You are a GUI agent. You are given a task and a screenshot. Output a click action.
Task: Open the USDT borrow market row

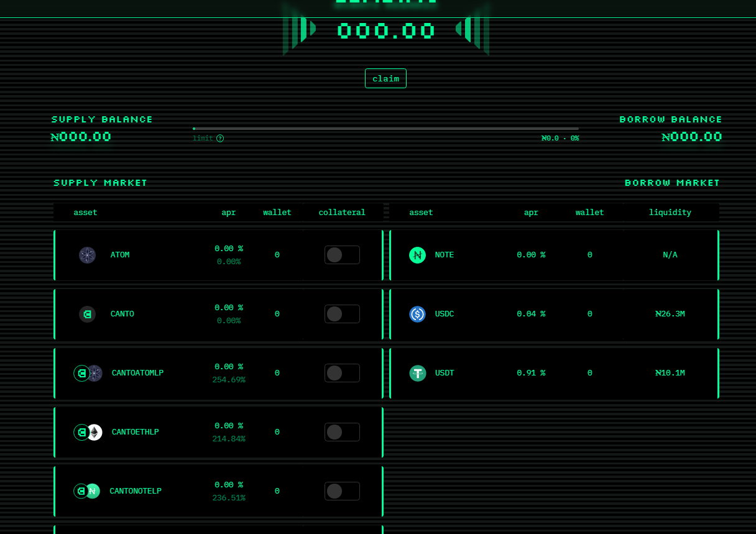click(x=553, y=373)
